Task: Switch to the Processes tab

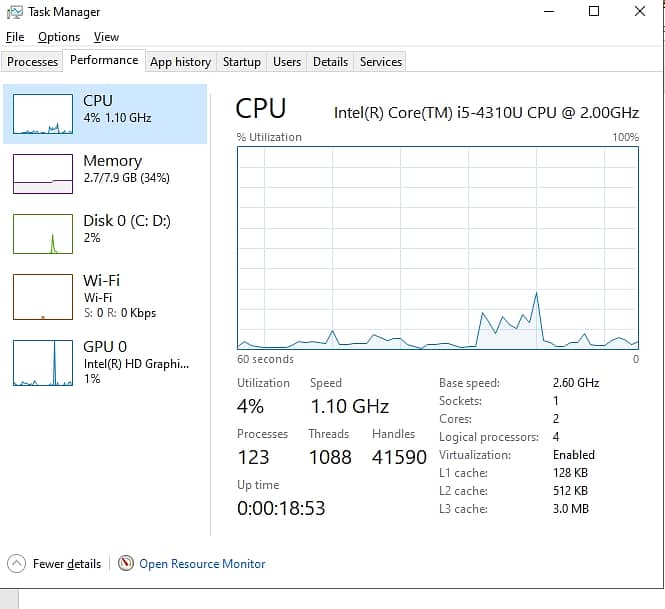Action: point(33,62)
